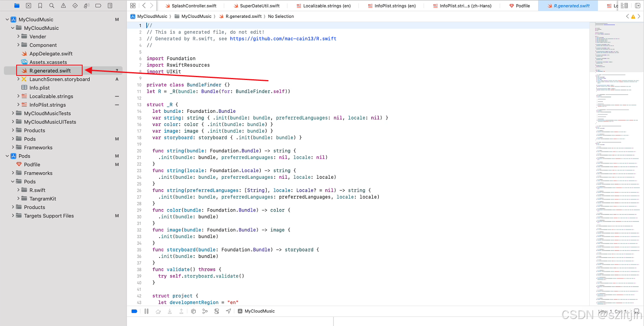Image resolution: width=644 pixels, height=326 pixels.
Task: Click the yellow warning issue indicator
Action: [x=633, y=17]
